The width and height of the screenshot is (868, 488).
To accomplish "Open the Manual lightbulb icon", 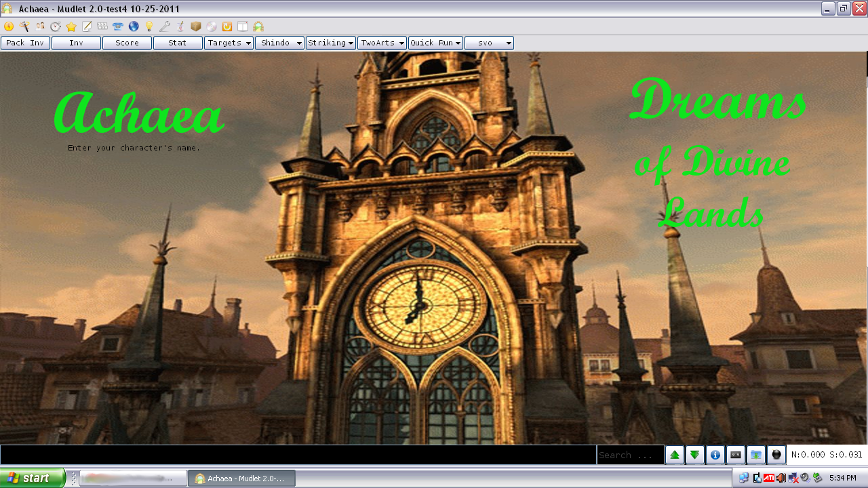I will point(149,26).
